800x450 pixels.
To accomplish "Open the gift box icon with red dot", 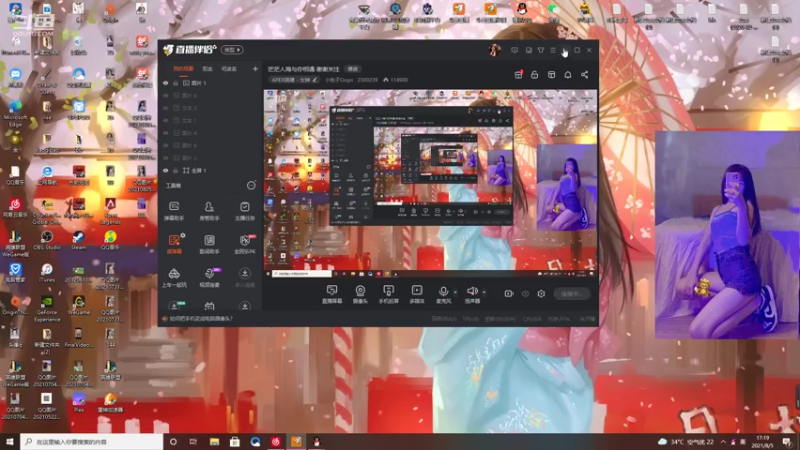I will point(518,75).
